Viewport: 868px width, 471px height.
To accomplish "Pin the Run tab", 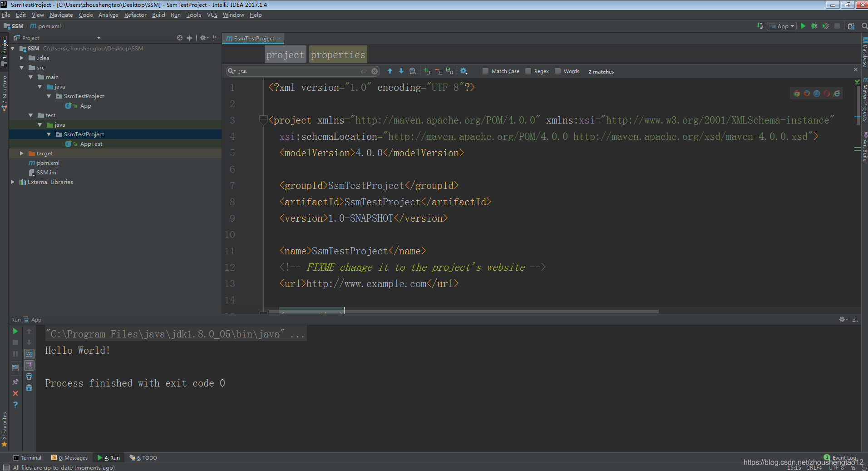I will pos(15,382).
